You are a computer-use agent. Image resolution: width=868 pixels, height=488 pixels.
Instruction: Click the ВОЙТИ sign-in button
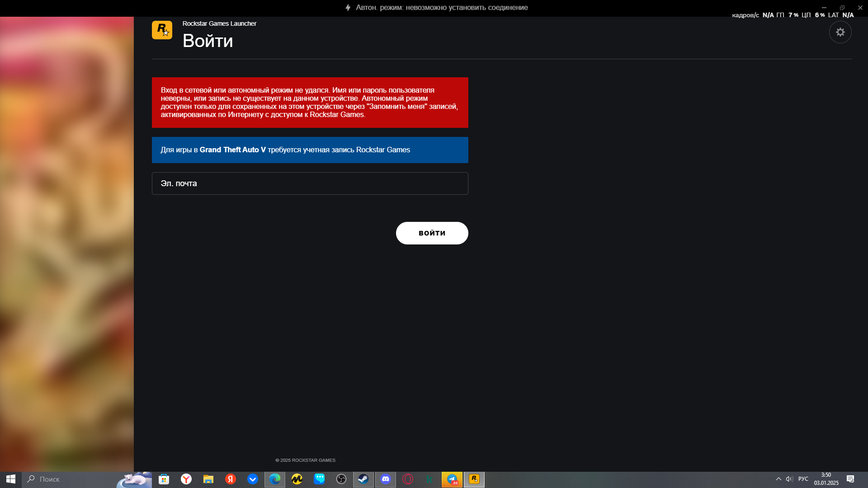click(432, 233)
